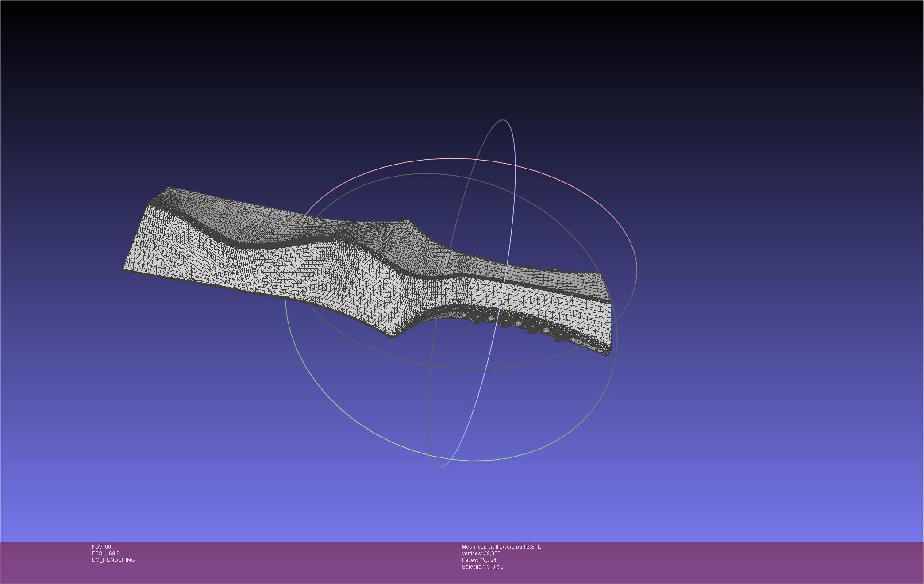Click the lavender vertical trackball ellipse near its top

pyautogui.click(x=504, y=120)
